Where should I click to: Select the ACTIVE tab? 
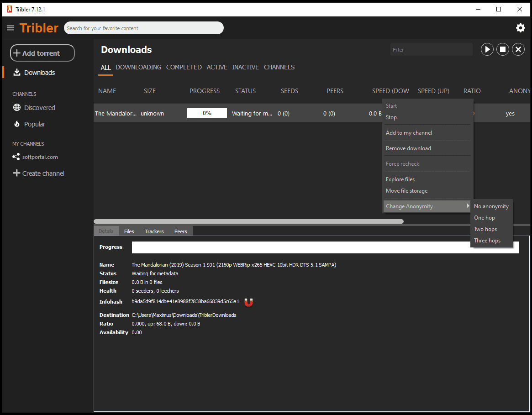[217, 67]
